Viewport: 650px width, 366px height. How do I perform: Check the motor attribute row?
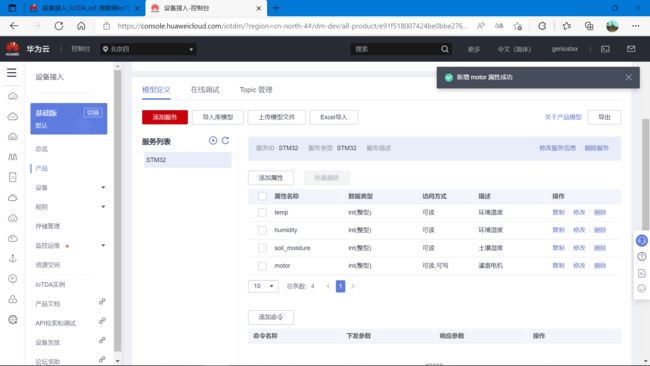262,266
